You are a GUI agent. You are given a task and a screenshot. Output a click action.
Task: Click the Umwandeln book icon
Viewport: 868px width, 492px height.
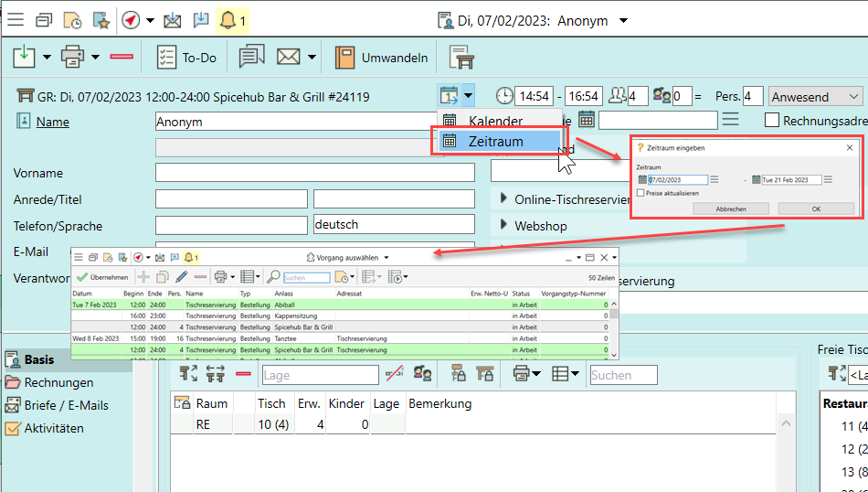[x=344, y=58]
